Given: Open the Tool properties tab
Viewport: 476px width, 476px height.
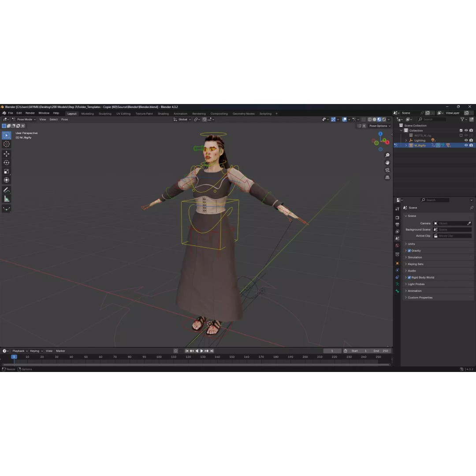Looking at the screenshot, I should point(397,208).
